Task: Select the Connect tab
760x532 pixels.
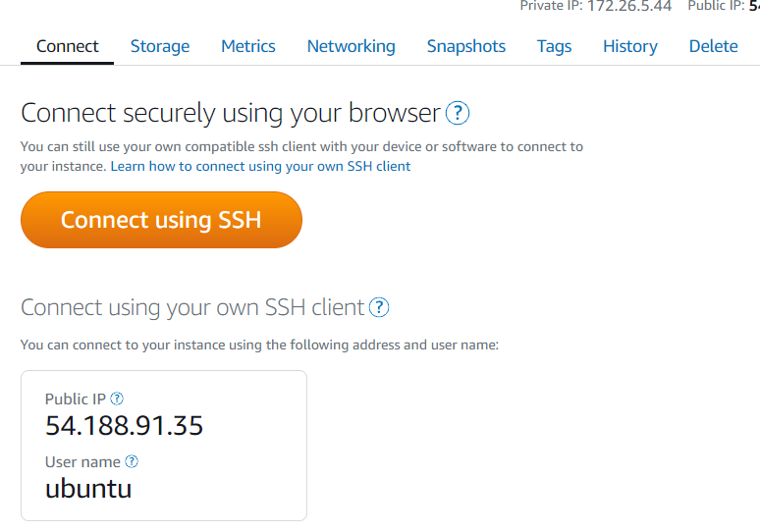Action: (x=68, y=46)
